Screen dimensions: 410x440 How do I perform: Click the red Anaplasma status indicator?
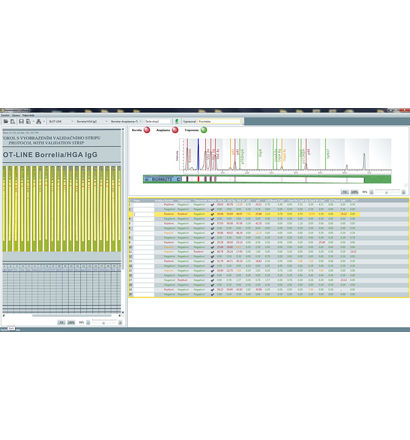coord(175,130)
